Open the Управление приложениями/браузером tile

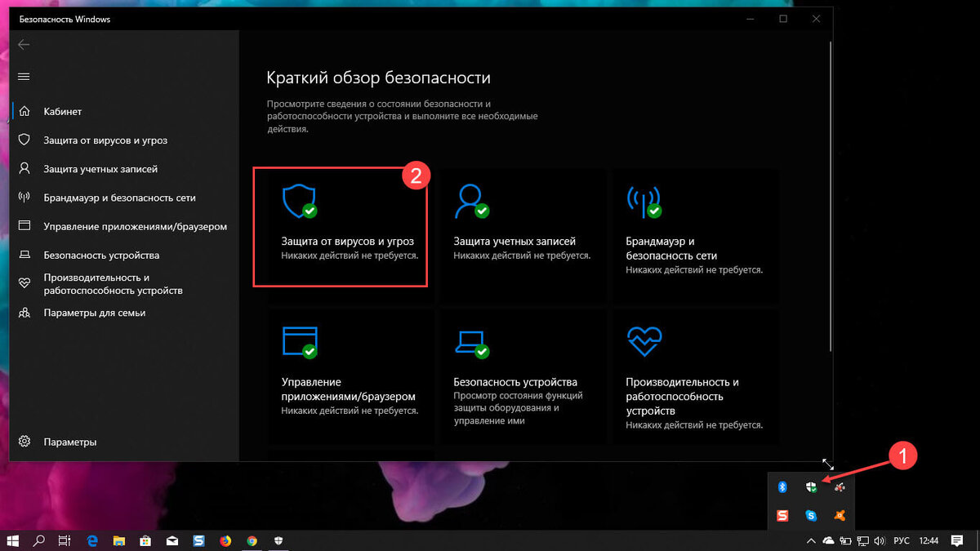pyautogui.click(x=349, y=375)
